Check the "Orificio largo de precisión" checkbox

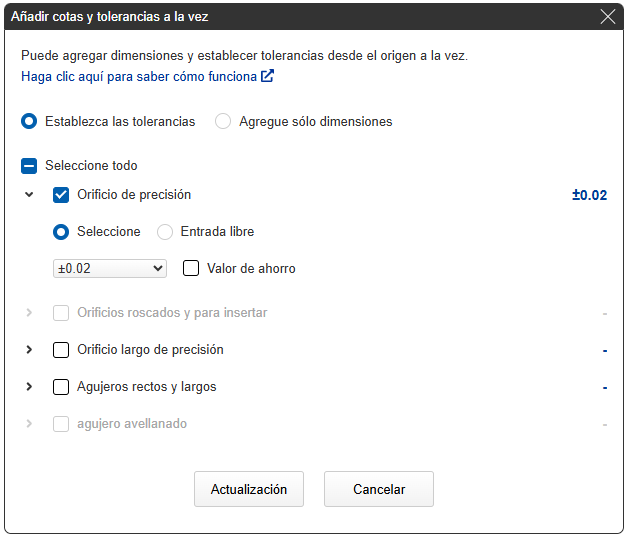[x=61, y=350]
